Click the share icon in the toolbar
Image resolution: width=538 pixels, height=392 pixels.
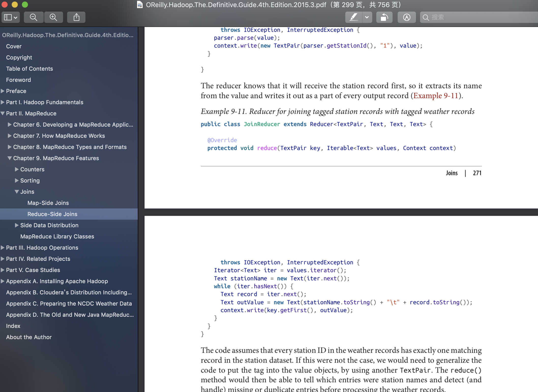76,17
